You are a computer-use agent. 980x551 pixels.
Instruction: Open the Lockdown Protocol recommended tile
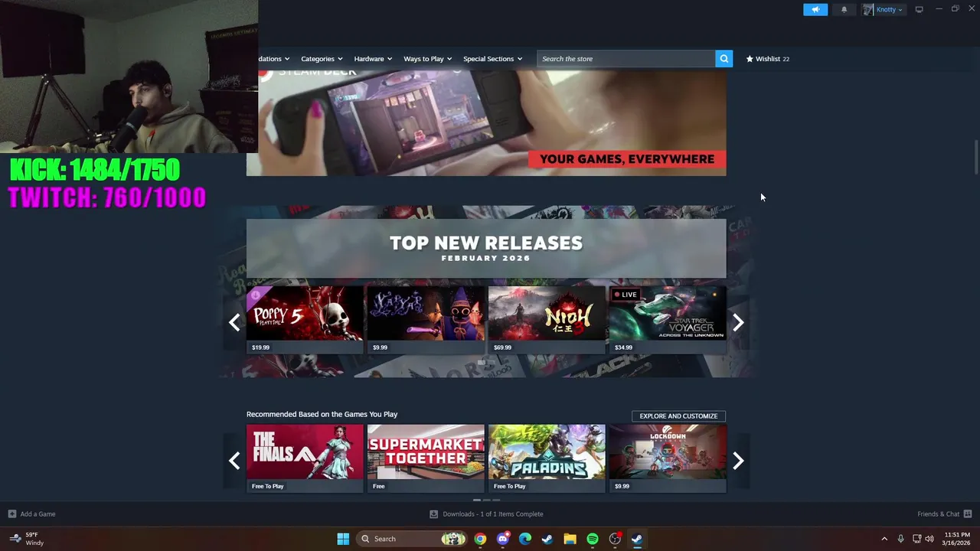[668, 458]
